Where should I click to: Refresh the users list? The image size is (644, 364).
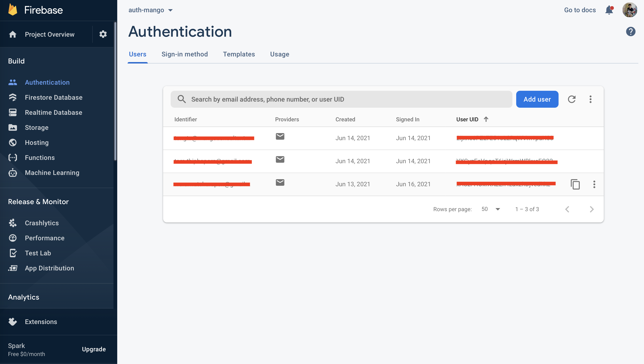[572, 99]
